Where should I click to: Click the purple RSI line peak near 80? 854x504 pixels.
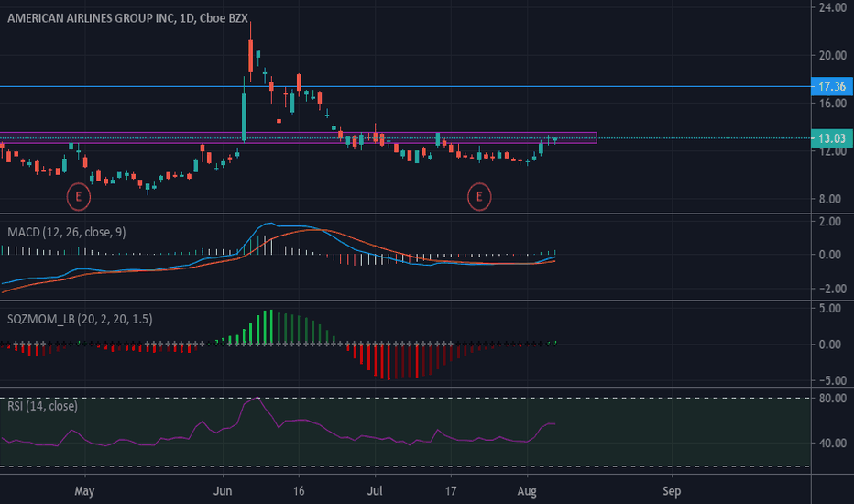coord(257,399)
